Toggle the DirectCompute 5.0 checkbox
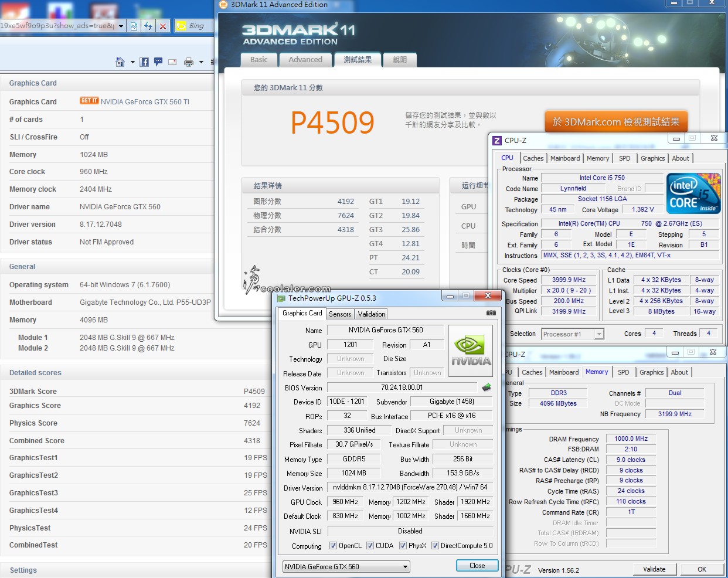Image resolution: width=728 pixels, height=578 pixels. (x=435, y=546)
